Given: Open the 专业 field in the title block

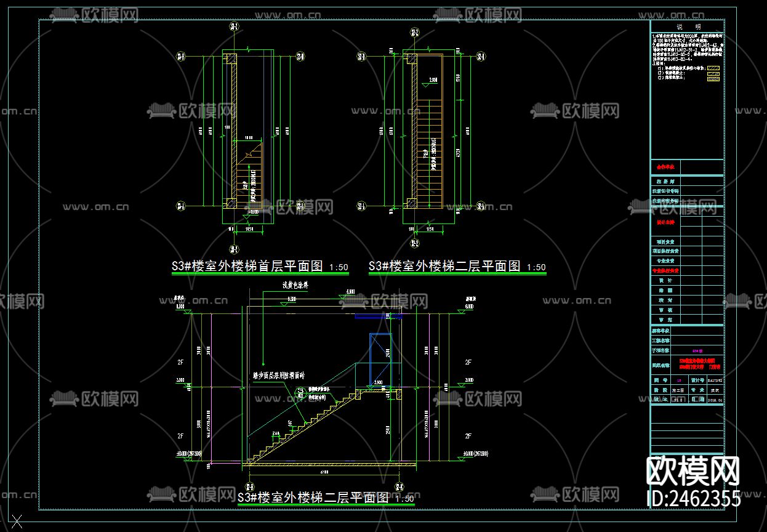Looking at the screenshot, I should (697, 390).
